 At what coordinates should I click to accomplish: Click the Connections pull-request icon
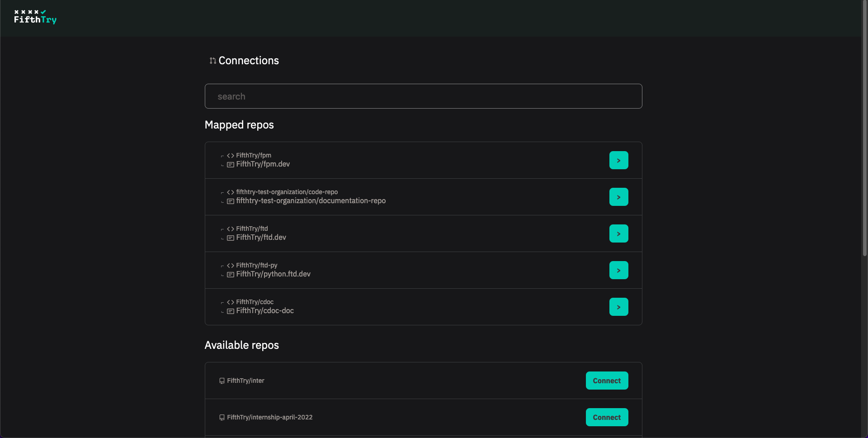click(212, 61)
